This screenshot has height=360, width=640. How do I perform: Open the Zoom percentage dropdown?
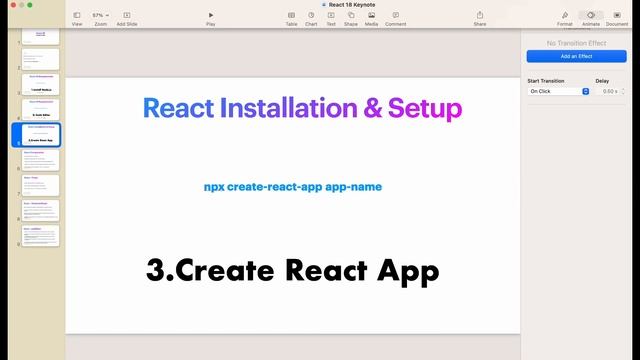[x=100, y=18]
